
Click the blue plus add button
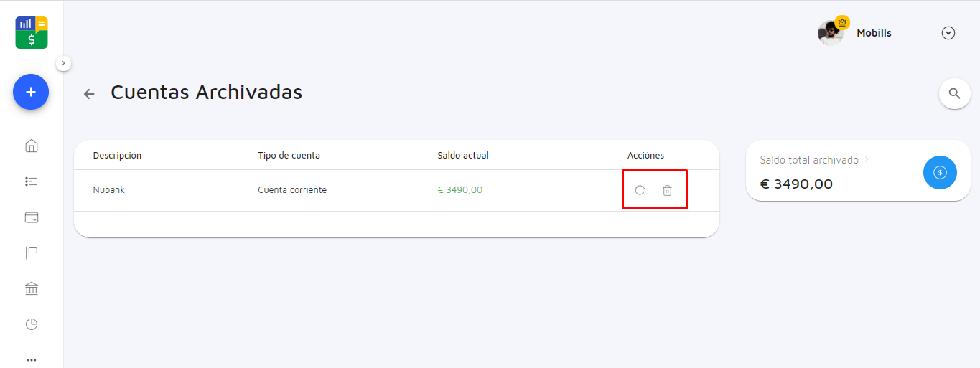click(31, 92)
